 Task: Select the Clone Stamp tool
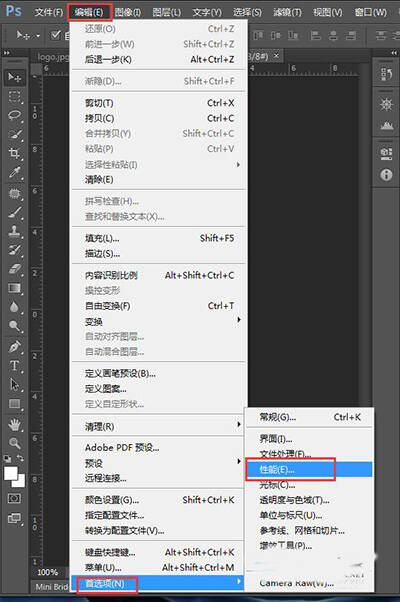pos(14,231)
